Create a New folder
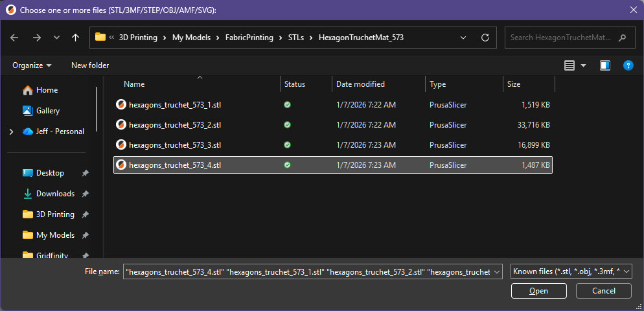 coord(90,65)
